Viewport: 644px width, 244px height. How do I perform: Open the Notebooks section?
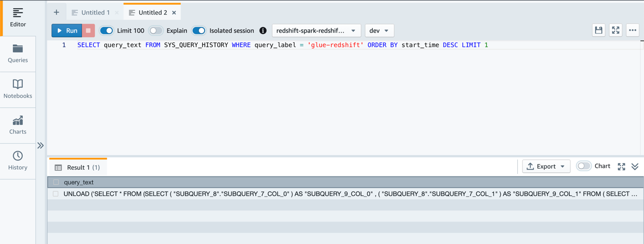18,89
